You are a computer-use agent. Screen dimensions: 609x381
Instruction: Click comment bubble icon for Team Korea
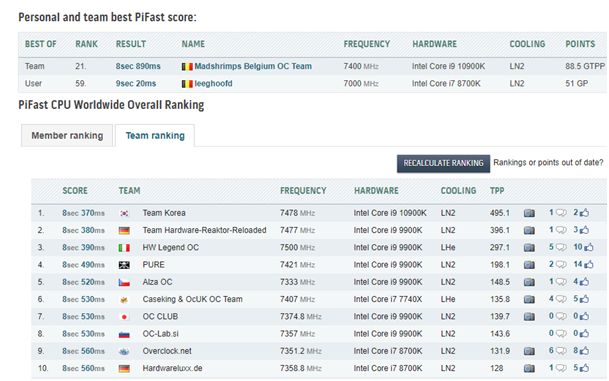tap(561, 213)
